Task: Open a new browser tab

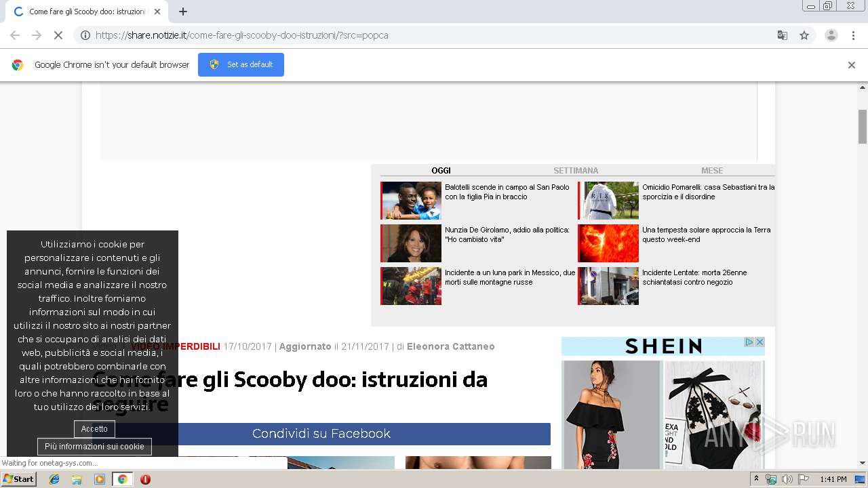Action: [182, 12]
